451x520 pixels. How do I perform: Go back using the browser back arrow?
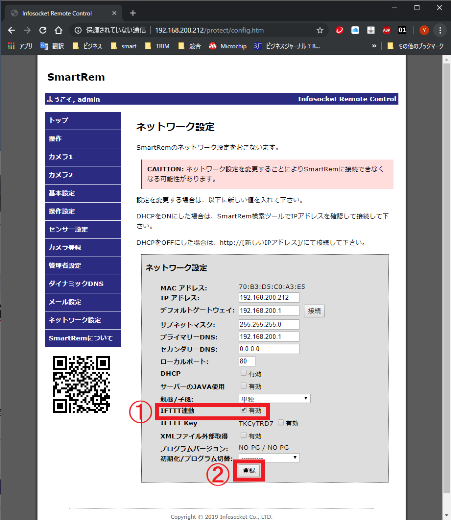pyautogui.click(x=11, y=30)
